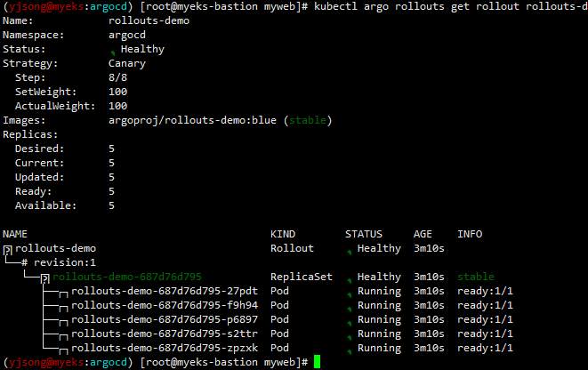Click the pod icon for rollouts-demo-687d76d795-zpzxk

[x=63, y=351]
